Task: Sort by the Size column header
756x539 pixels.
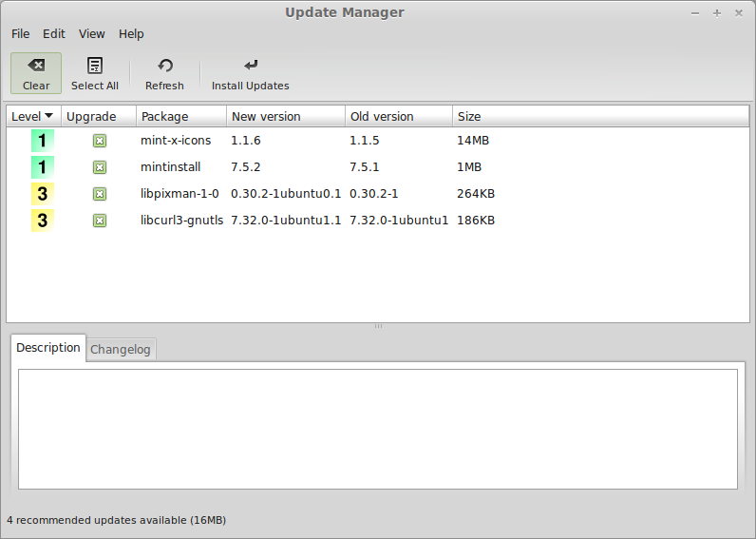Action: click(601, 116)
